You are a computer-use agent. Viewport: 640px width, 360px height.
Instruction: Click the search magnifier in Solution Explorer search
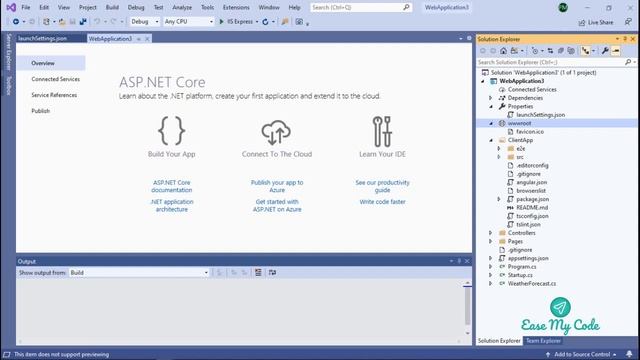(628, 62)
